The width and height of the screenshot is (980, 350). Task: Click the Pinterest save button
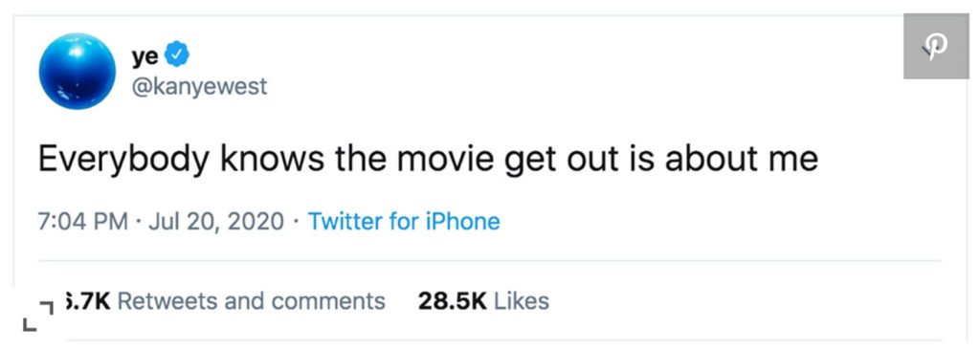(936, 46)
